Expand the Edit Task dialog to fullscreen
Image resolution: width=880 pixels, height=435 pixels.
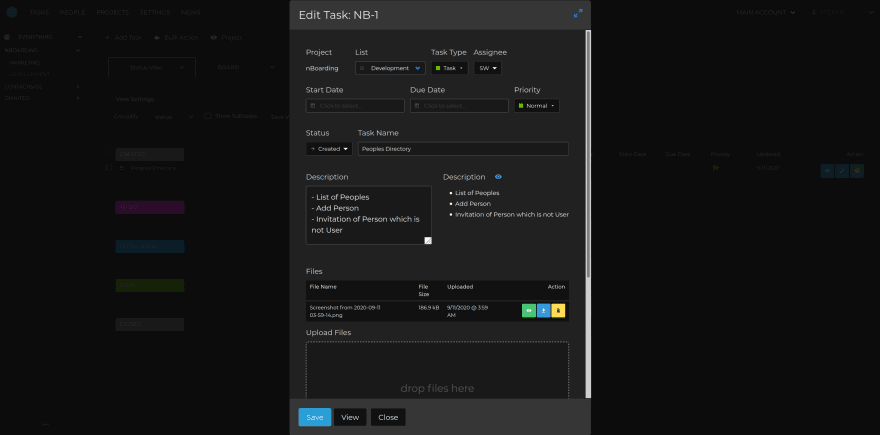pos(577,14)
